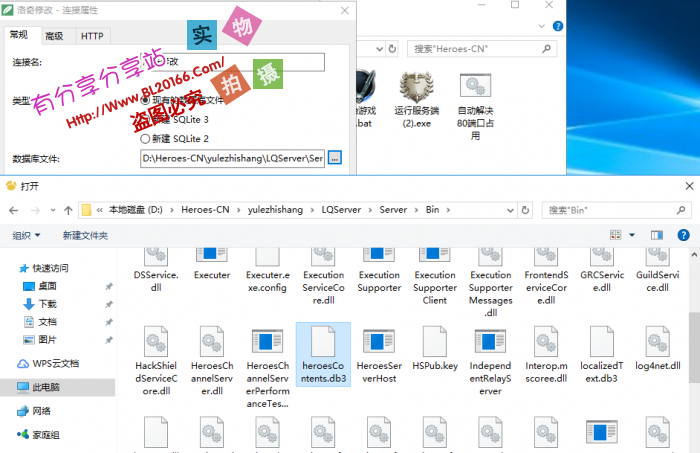Select ExecutionServiceCore.dll file
Screen dimensions: 700x453
pyautogui.click(x=323, y=277)
